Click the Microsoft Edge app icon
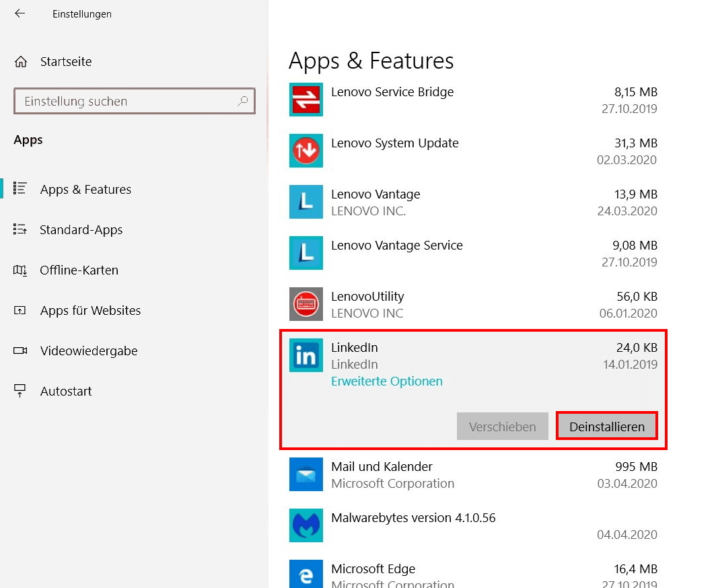This screenshot has height=588, width=716. 306,574
